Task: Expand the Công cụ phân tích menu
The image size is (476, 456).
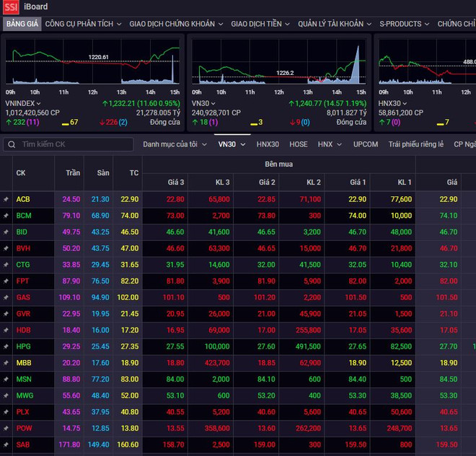Action: click(x=83, y=24)
